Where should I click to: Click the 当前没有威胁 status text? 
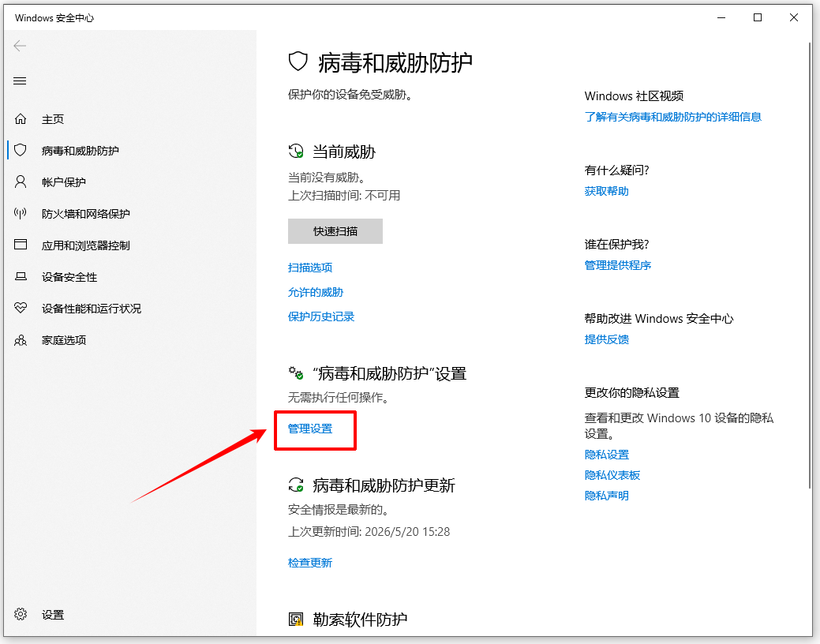[326, 178]
